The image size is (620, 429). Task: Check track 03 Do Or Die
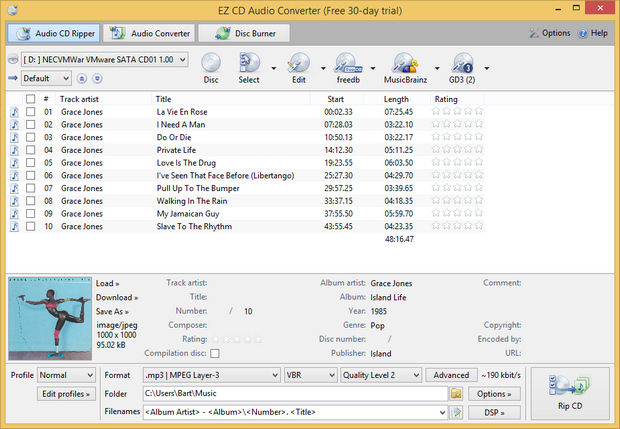[x=30, y=137]
